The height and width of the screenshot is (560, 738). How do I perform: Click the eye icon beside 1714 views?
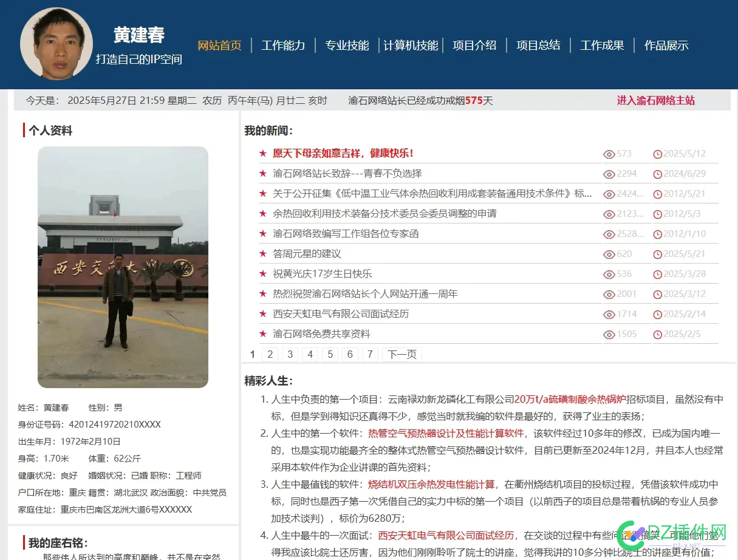tap(609, 315)
